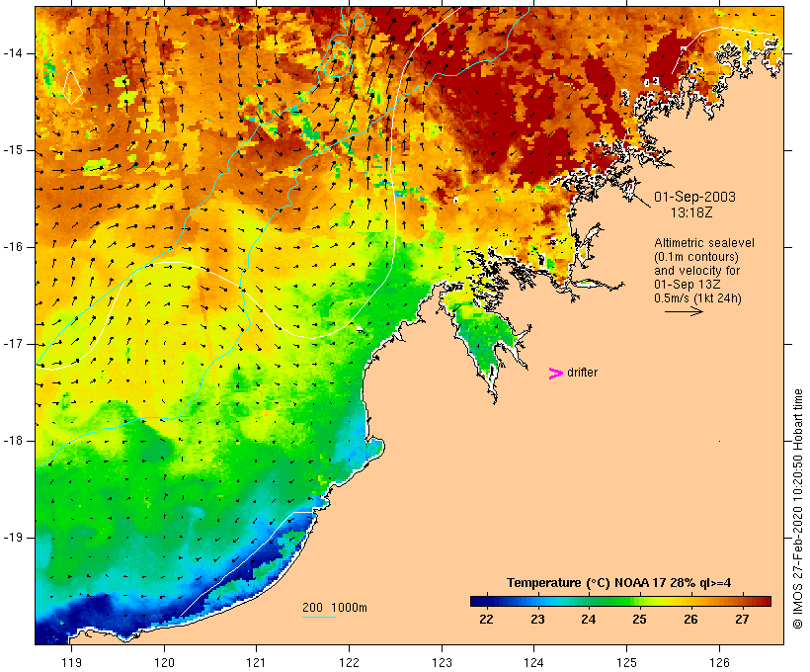Click the longitude axis label '124'
The height and width of the screenshot is (672, 810).
coord(534,663)
